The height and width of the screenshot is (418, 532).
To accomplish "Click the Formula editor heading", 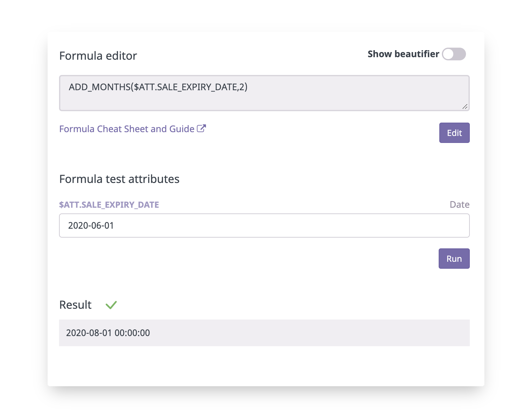I will coord(98,56).
